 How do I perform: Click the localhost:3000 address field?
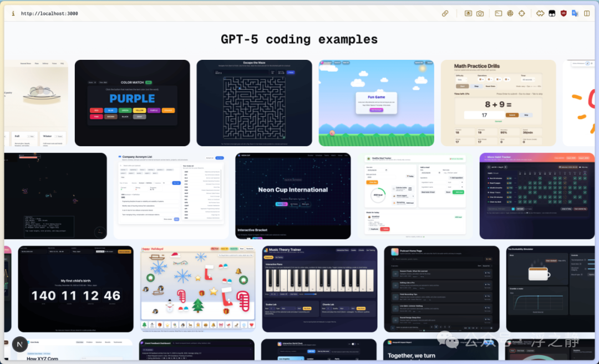(49, 13)
